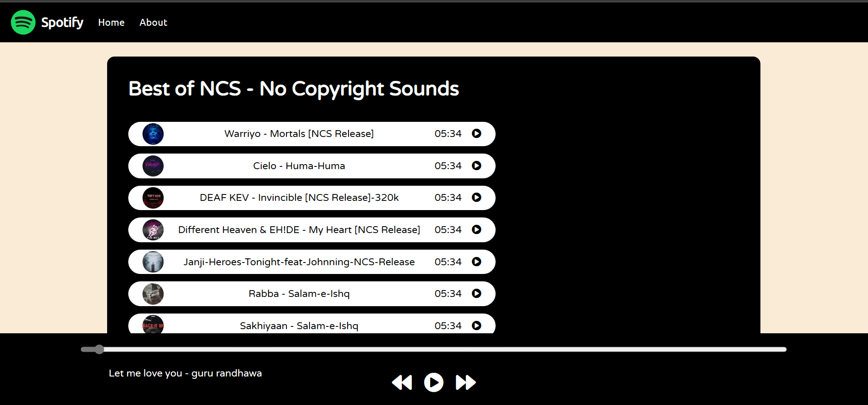Screen dimensions: 868x405
Task: Click the Warriyo - Mortals album thumbnail
Action: click(x=153, y=134)
